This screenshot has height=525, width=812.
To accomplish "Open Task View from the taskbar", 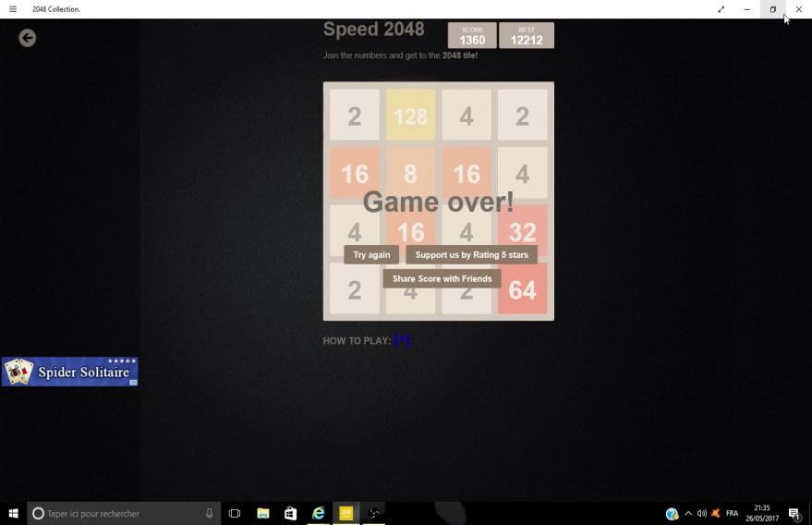I will [235, 513].
